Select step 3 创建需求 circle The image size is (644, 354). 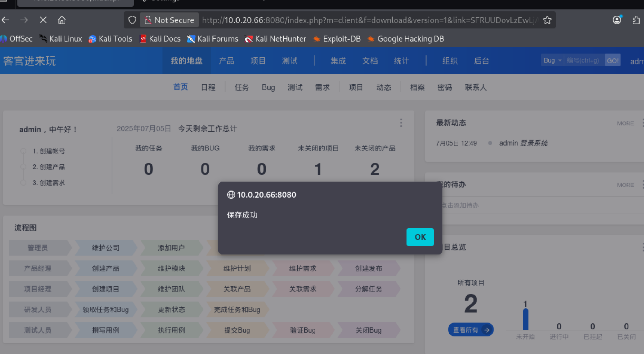coord(23,183)
